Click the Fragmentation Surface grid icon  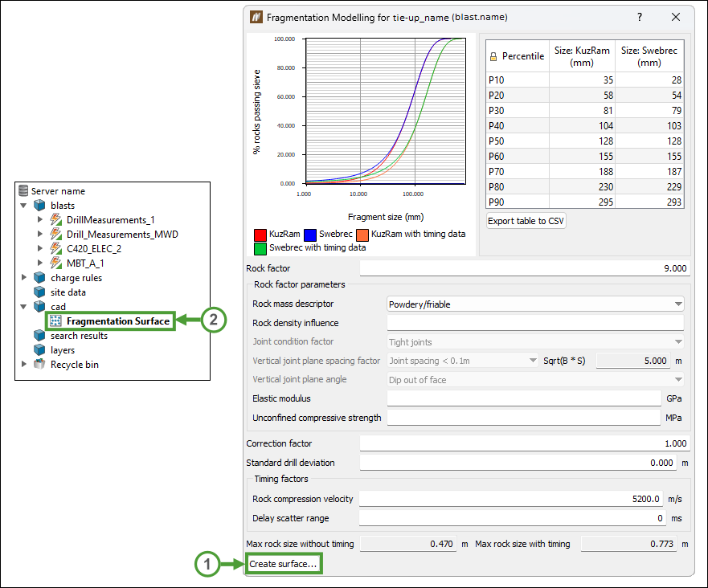click(55, 321)
